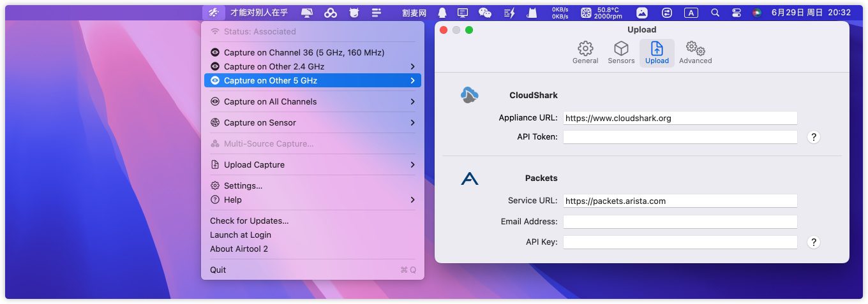
Task: Click the Email Address input field
Action: coord(680,222)
